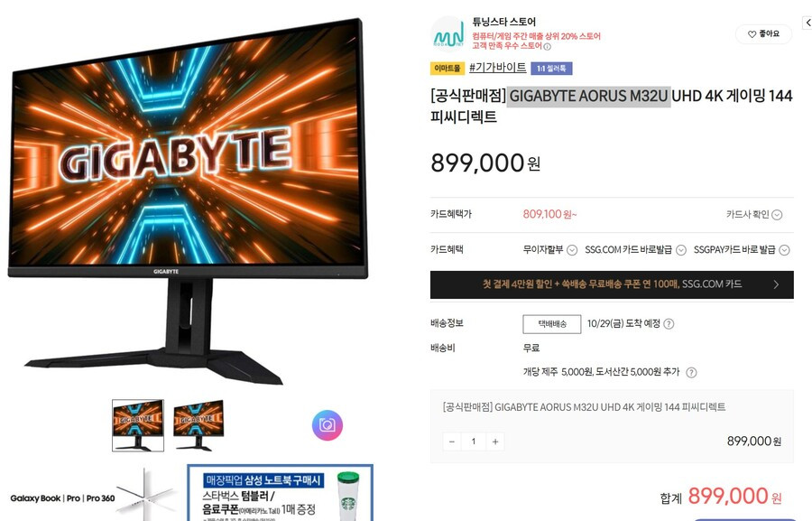Viewport: 812px width, 521px height.
Task: Expand the SSGPAY카드 바로 발급 dropdown
Action: click(x=742, y=250)
